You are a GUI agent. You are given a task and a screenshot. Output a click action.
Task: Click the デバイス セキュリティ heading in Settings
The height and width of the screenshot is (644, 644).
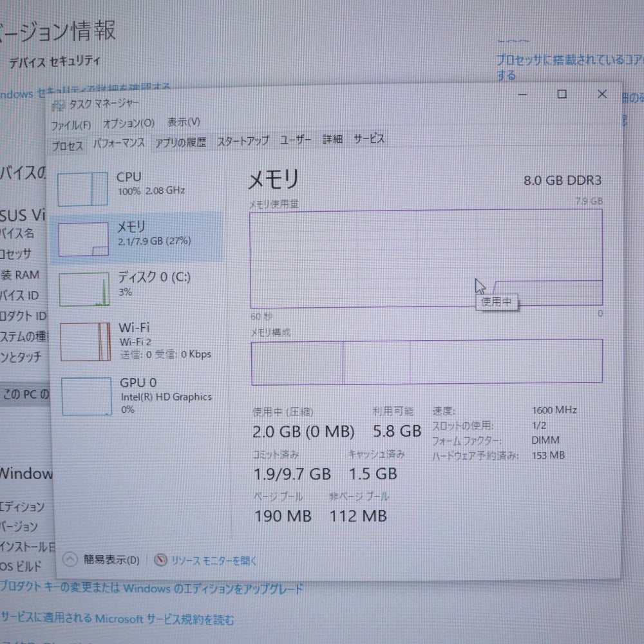point(54,62)
